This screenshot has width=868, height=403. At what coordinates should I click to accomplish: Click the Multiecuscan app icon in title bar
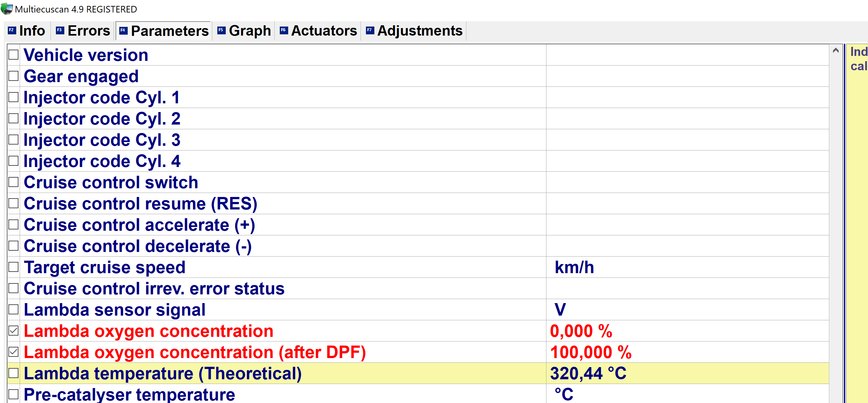click(7, 8)
